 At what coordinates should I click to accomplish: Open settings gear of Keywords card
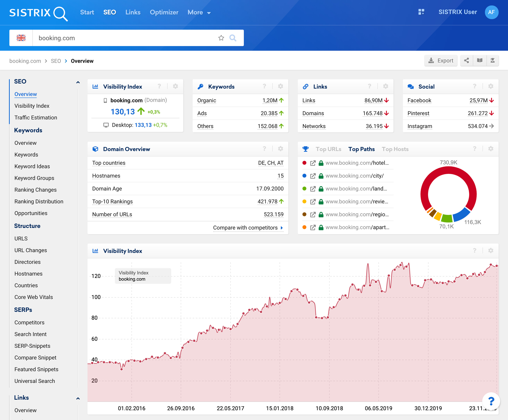click(280, 86)
